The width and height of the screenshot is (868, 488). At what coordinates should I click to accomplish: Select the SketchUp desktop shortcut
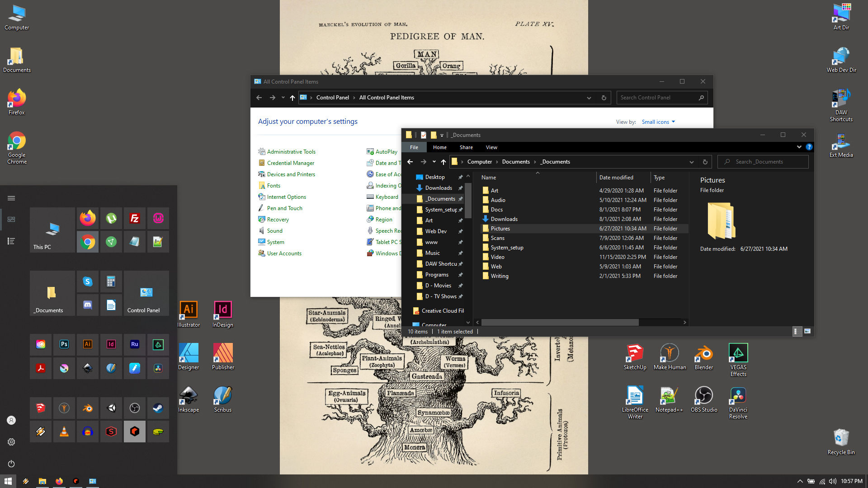(635, 357)
